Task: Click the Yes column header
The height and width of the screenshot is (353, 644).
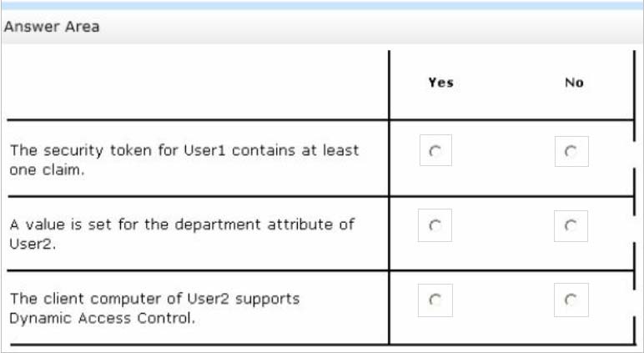Action: [440, 83]
